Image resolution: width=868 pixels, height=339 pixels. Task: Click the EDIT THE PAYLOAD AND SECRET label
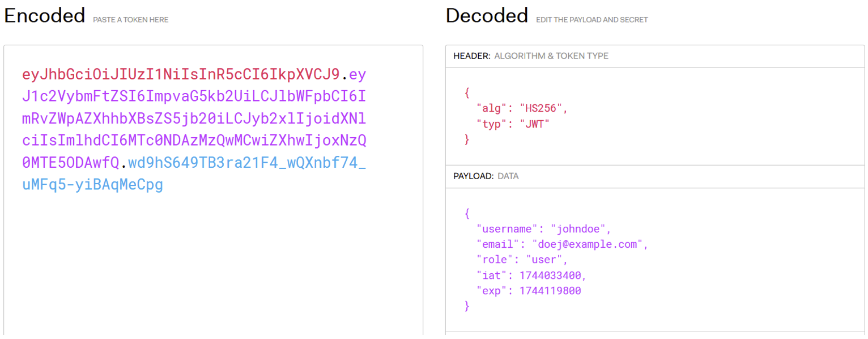(x=592, y=19)
